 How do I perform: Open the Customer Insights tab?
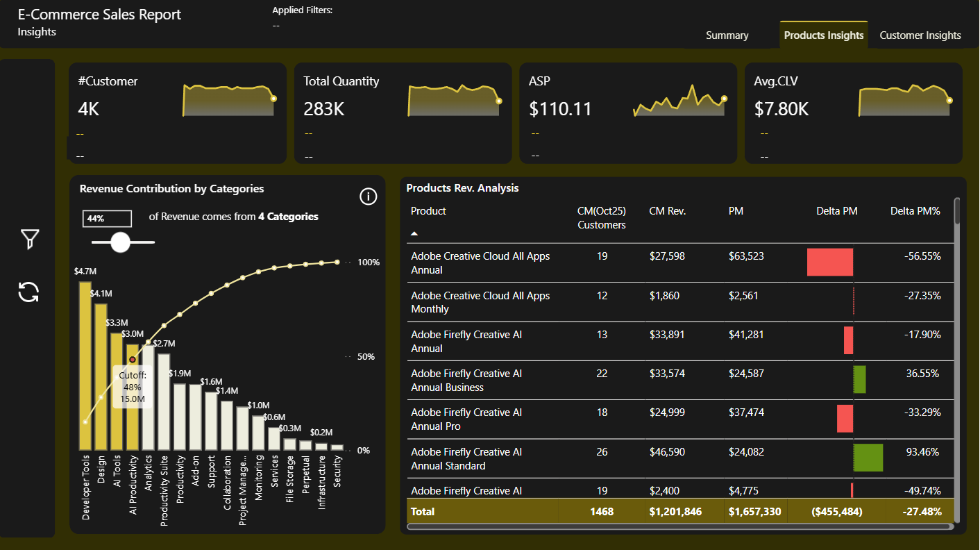920,35
